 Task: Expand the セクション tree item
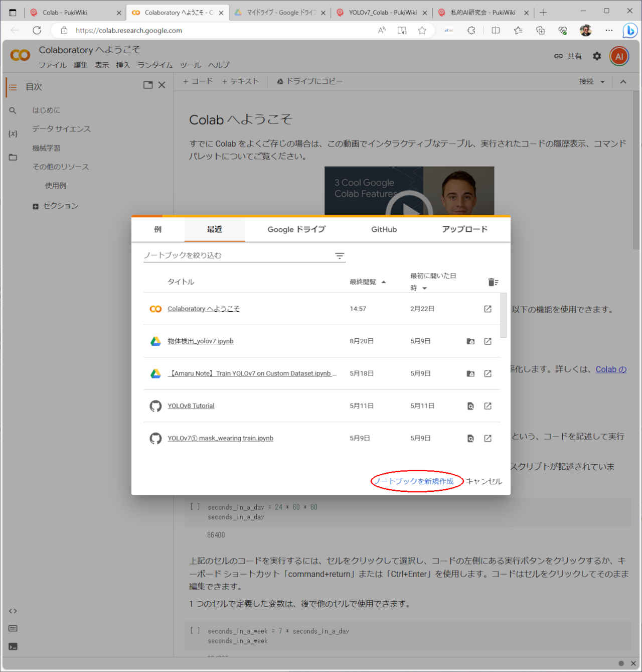35,206
